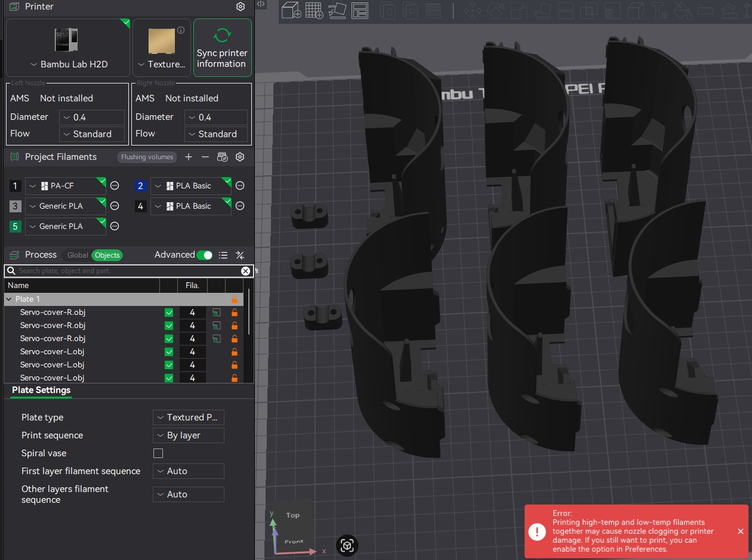The height and width of the screenshot is (560, 752).
Task: Click Sync printer information button
Action: 222,48
